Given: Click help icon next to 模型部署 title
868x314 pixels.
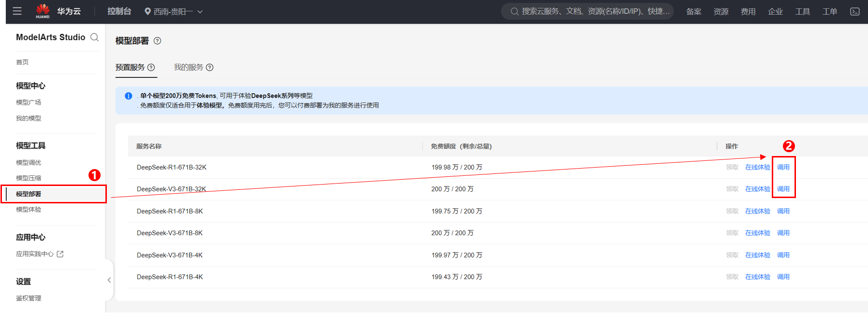Looking at the screenshot, I should (157, 41).
